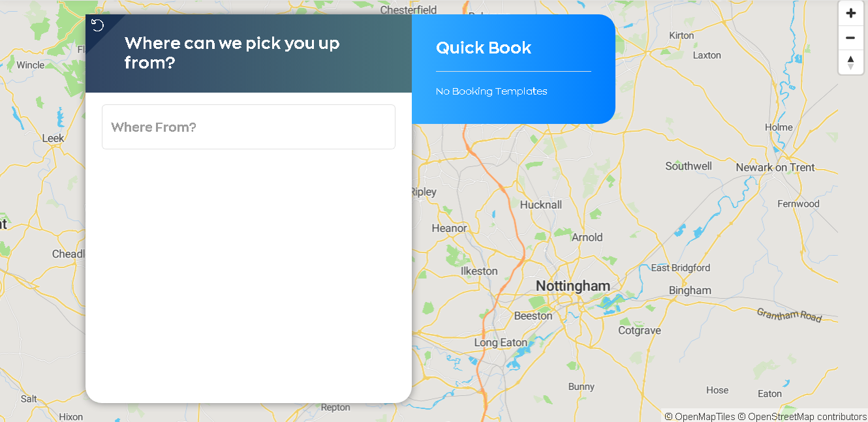
Task: Click the Newark on Trent map label
Action: [775, 168]
